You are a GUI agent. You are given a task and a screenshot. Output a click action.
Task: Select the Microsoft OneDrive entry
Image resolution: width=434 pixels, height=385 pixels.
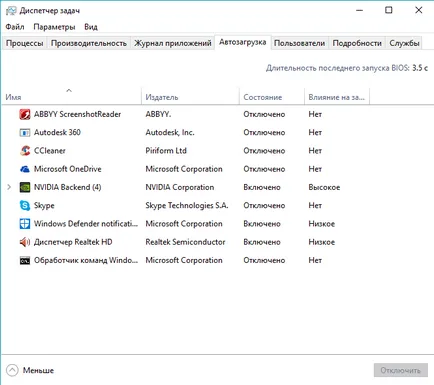point(67,169)
